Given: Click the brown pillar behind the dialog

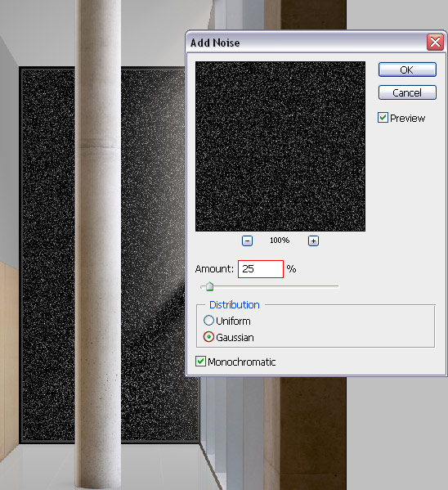Looking at the screenshot, I should tap(313, 433).
